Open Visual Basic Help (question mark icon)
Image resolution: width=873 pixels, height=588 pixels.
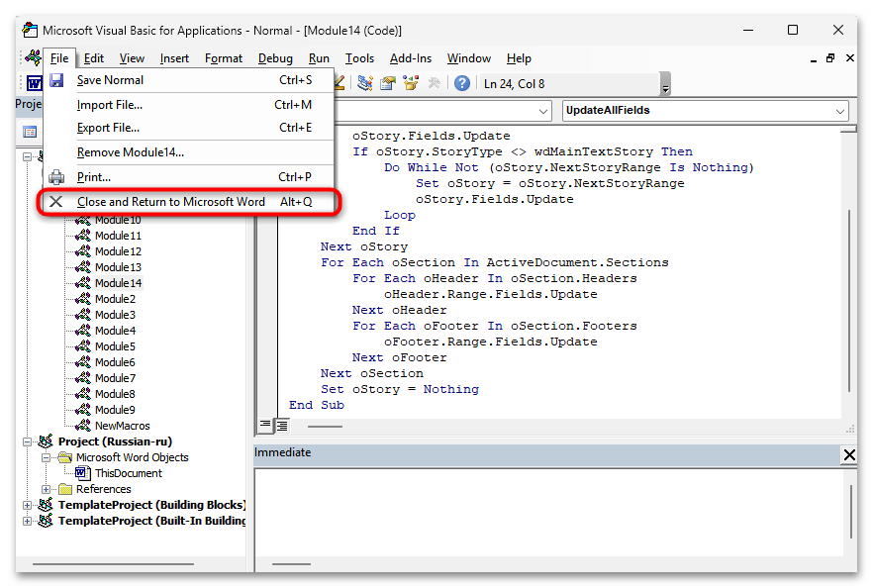click(x=461, y=83)
